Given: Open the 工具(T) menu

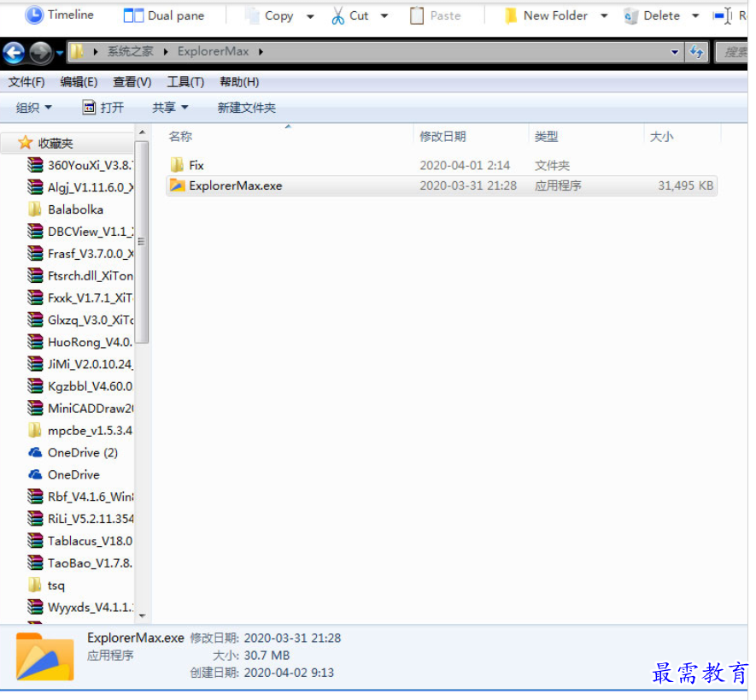Looking at the screenshot, I should 185,82.
